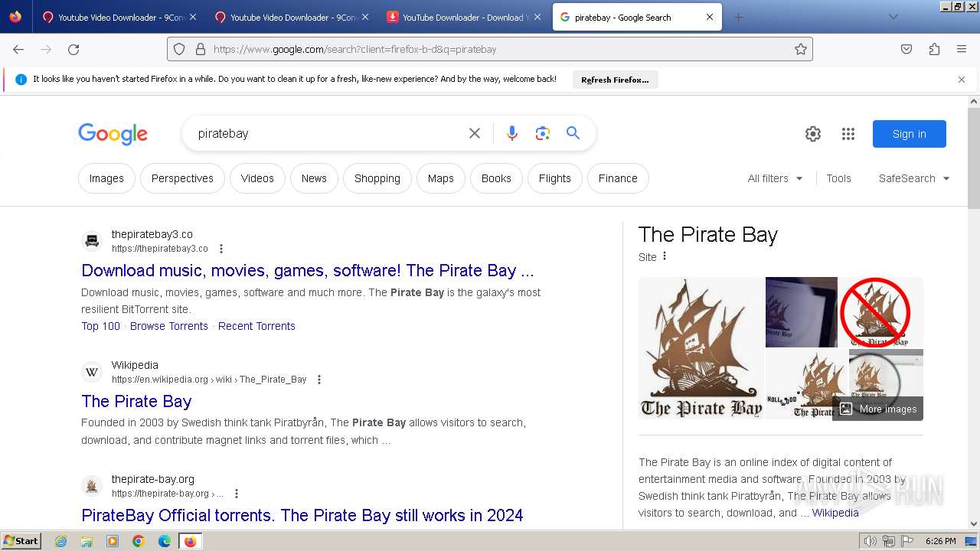Reload the page with the refresh icon

73,49
